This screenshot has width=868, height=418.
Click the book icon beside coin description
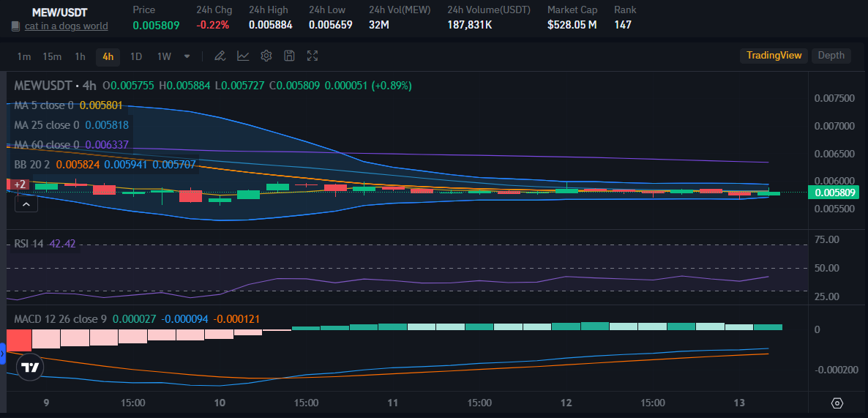pyautogui.click(x=15, y=26)
